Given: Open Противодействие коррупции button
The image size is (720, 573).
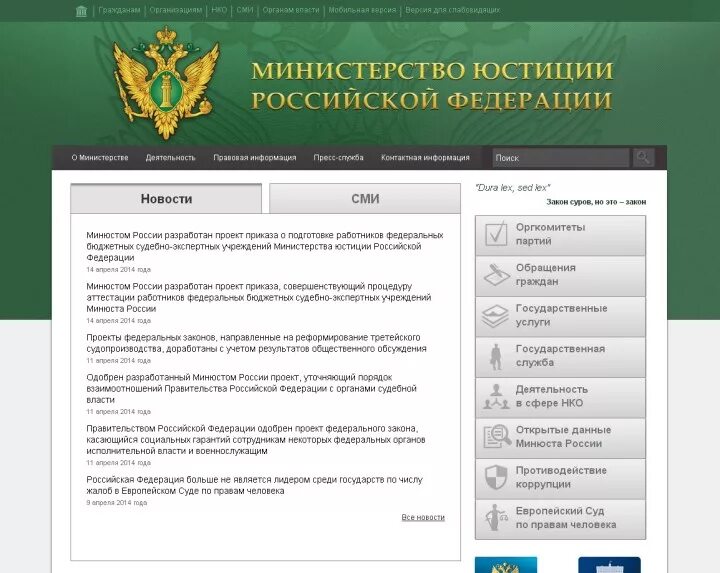Looking at the screenshot, I should click(x=560, y=478).
